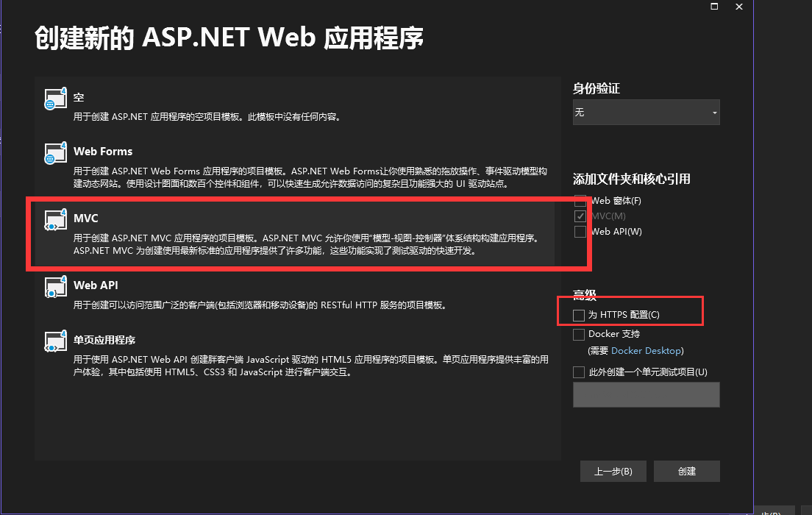Screen dimensions: 812x515
Task: Enable 为 HTTPS 配置(C) checkbox
Action: point(578,315)
